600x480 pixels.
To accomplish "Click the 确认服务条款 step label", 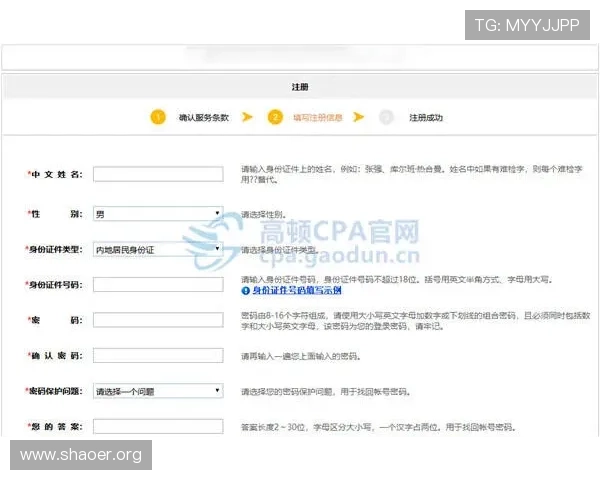I will pos(204,118).
